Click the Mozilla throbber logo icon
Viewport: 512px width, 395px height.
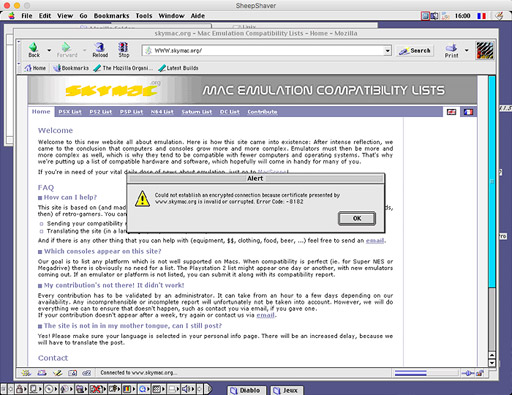point(484,51)
